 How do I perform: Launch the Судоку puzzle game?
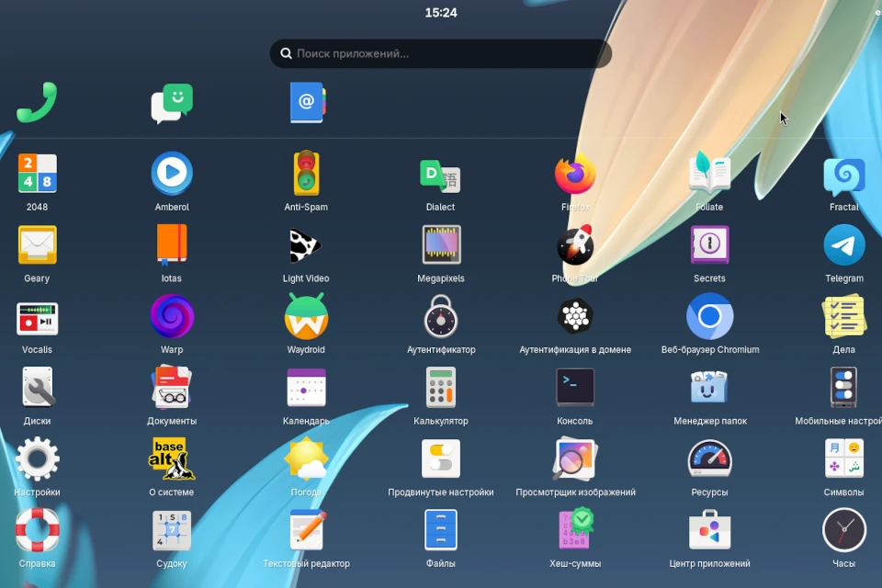(172, 530)
